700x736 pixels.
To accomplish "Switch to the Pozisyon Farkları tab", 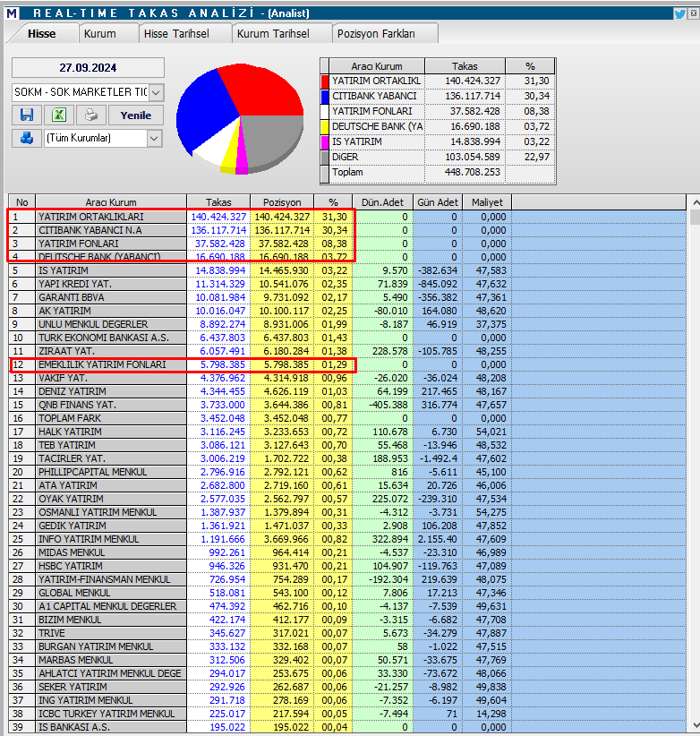I will click(376, 34).
